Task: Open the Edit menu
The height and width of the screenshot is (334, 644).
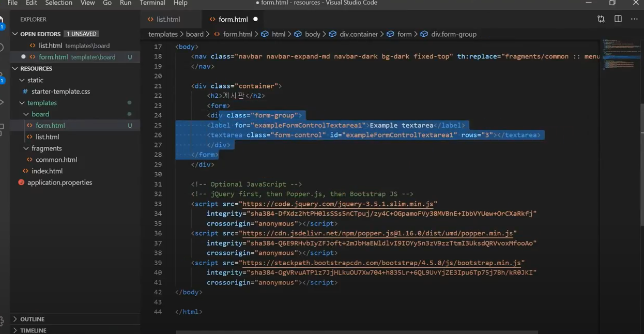Action: click(32, 3)
